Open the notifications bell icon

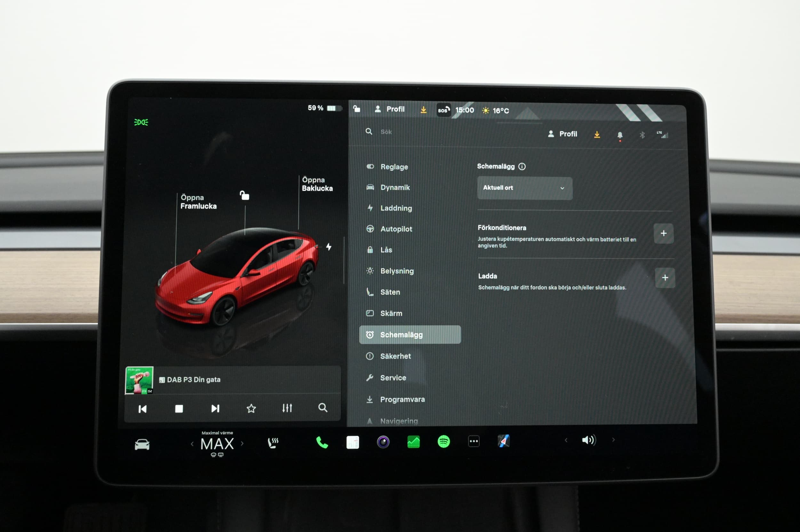[x=620, y=135]
